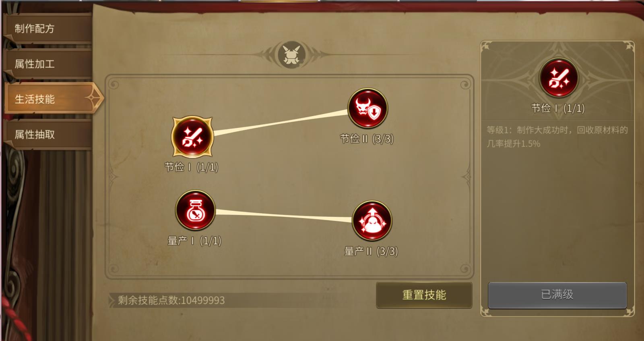The image size is (644, 341).
Task: Click the 量产 I (1/1) label
Action: pyautogui.click(x=194, y=241)
